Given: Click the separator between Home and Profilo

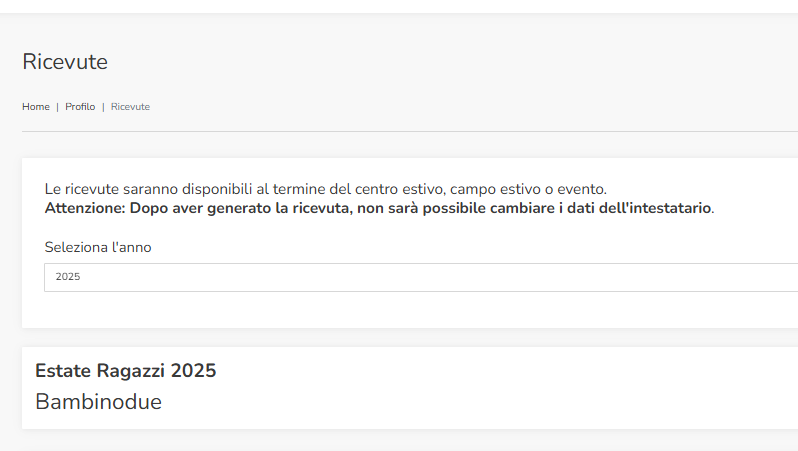Looking at the screenshot, I should pyautogui.click(x=58, y=107).
